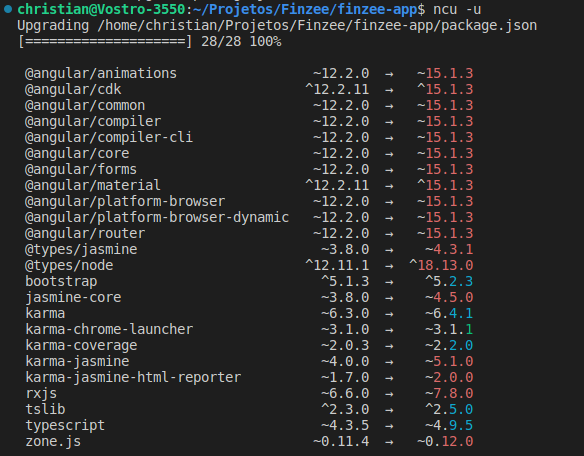This screenshot has height=456, width=584.
Task: Click old version ~0.11.4 for zone.js
Action: (x=341, y=442)
